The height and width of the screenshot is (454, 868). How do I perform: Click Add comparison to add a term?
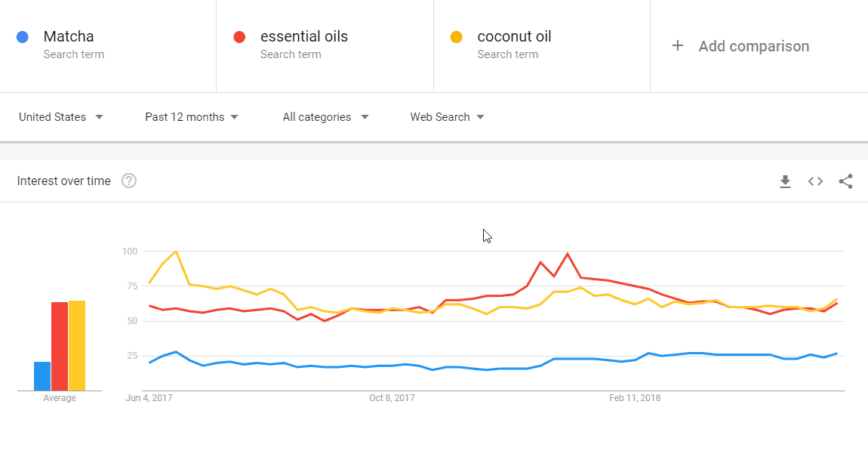pyautogui.click(x=753, y=46)
